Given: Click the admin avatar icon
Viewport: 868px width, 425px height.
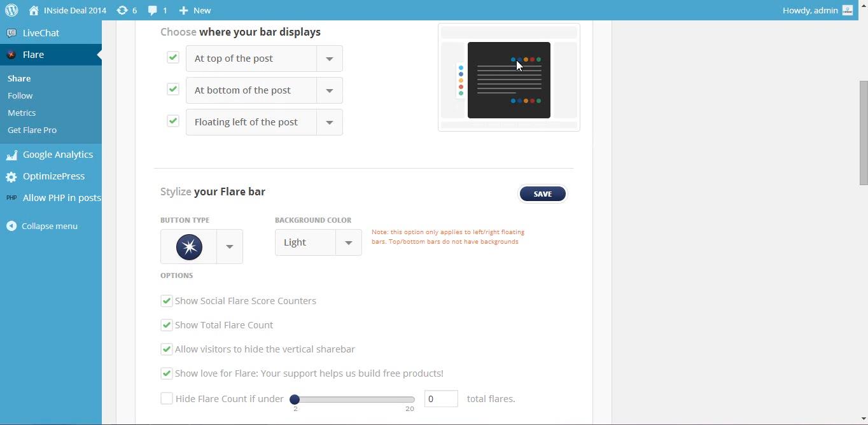Looking at the screenshot, I should pos(848,10).
